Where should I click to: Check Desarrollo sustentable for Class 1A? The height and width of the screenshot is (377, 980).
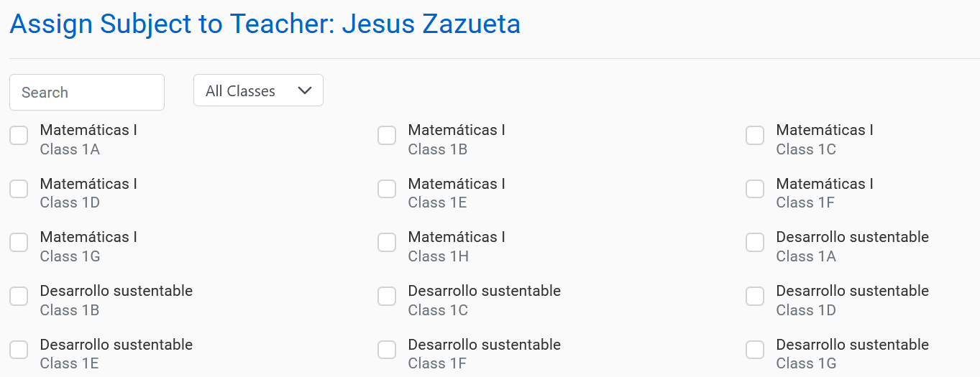pyautogui.click(x=755, y=243)
